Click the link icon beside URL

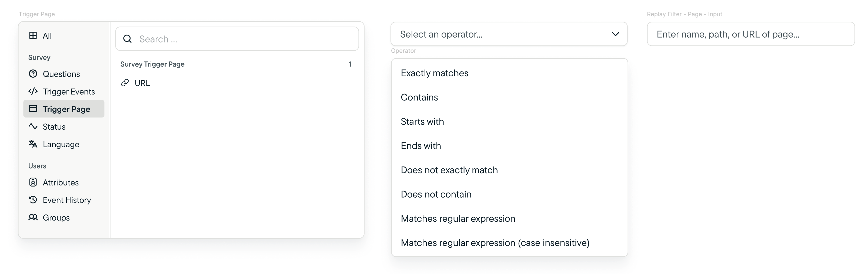(x=125, y=83)
